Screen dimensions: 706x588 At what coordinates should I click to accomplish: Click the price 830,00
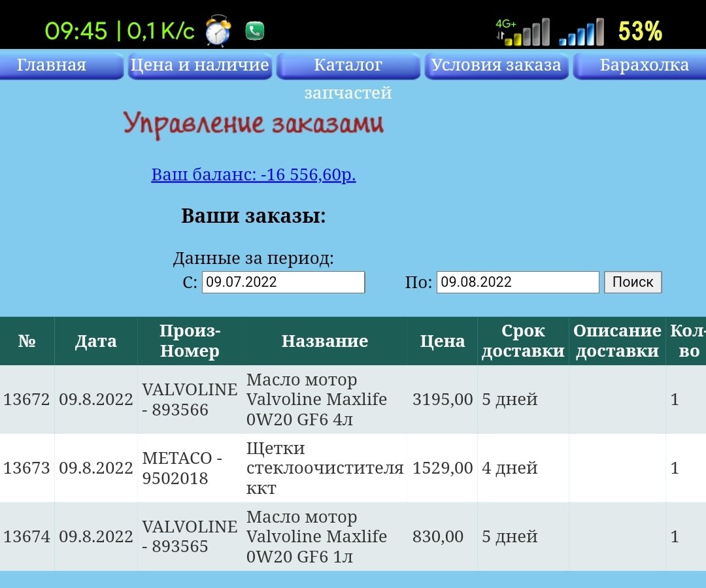click(437, 536)
